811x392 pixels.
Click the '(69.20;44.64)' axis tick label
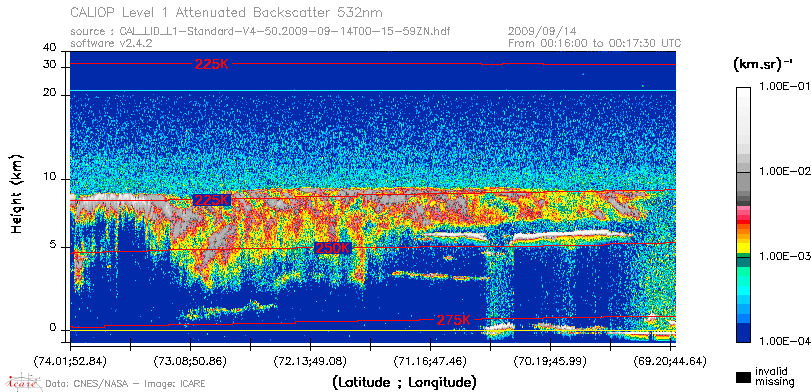[670, 360]
